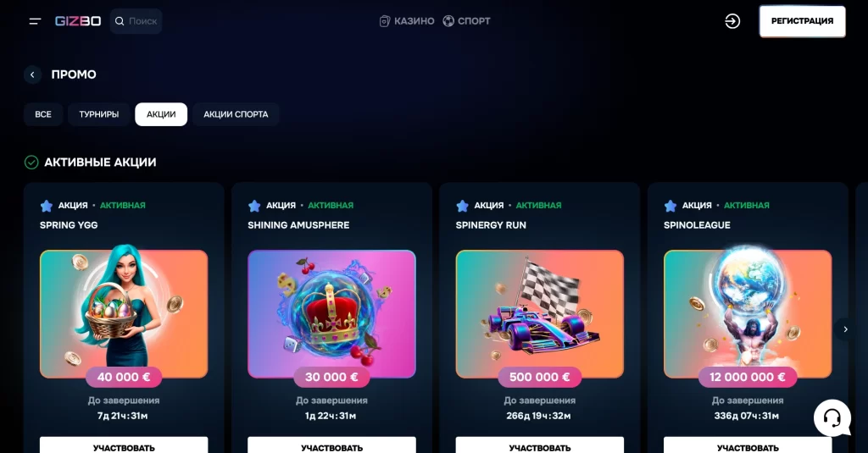This screenshot has height=453, width=868.
Task: Open the Shining Amusphere crown image
Action: (x=331, y=313)
